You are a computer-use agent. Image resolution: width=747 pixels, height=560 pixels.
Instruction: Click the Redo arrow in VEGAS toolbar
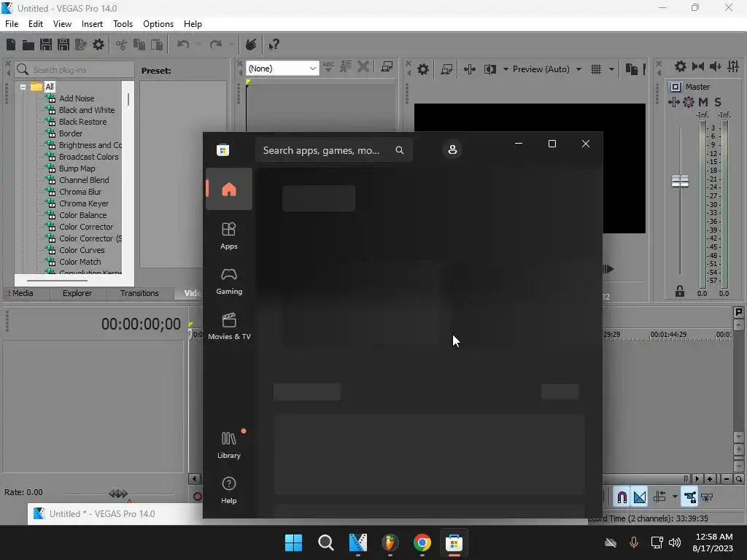coord(216,44)
